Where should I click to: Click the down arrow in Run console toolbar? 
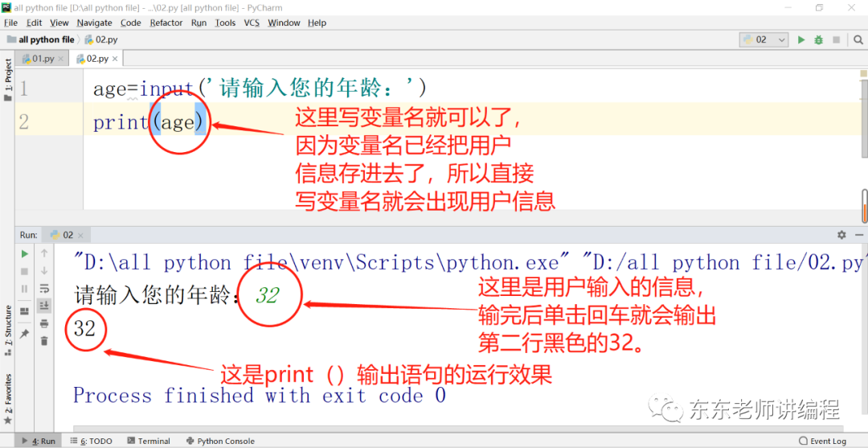click(45, 271)
